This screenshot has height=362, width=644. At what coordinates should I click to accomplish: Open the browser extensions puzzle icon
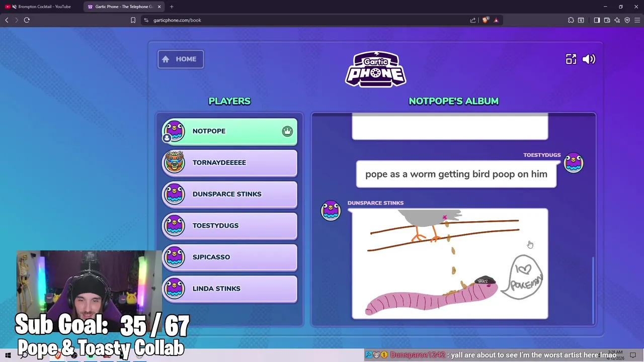571,20
